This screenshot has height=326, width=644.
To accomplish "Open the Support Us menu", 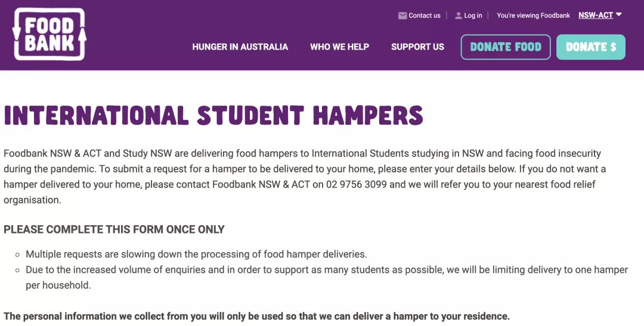I will [417, 47].
